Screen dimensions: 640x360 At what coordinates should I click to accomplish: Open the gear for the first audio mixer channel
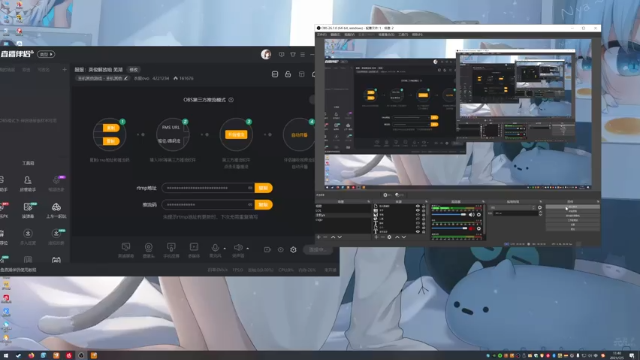pyautogui.click(x=479, y=215)
